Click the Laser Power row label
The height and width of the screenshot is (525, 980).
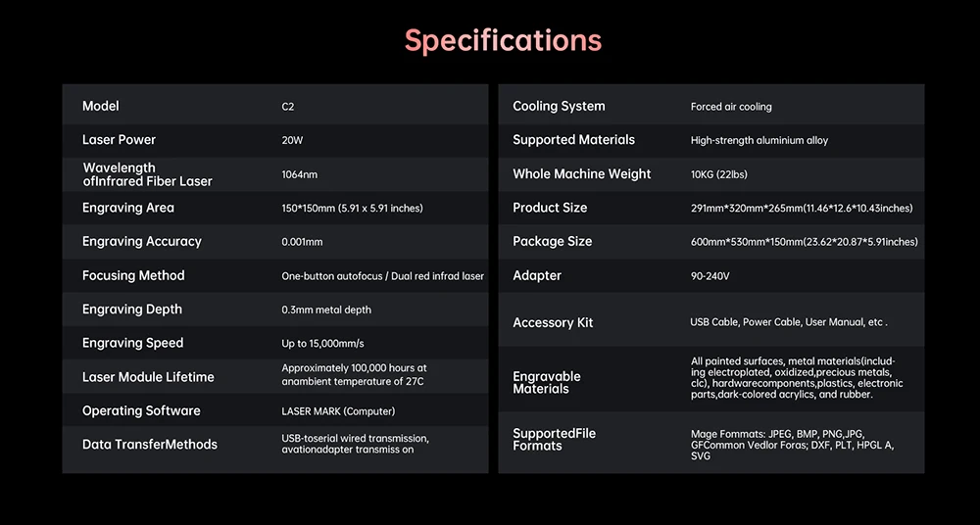[120, 140]
